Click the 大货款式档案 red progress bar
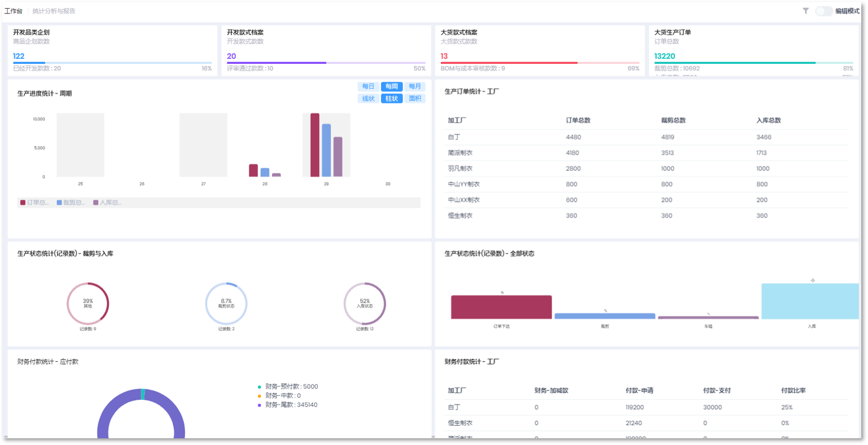Screen dimensions: 868x445 click(x=540, y=63)
